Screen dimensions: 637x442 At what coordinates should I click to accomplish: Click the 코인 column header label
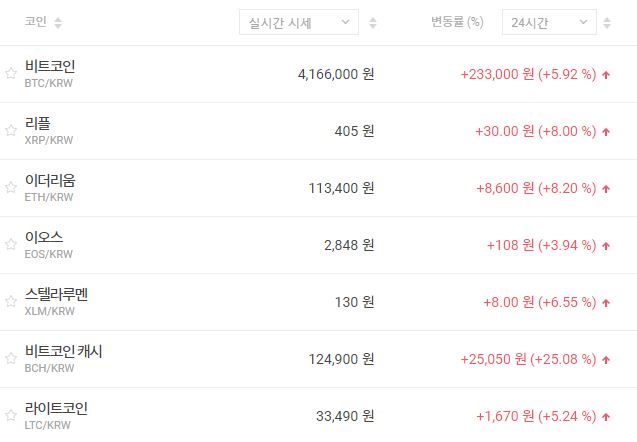pyautogui.click(x=35, y=22)
